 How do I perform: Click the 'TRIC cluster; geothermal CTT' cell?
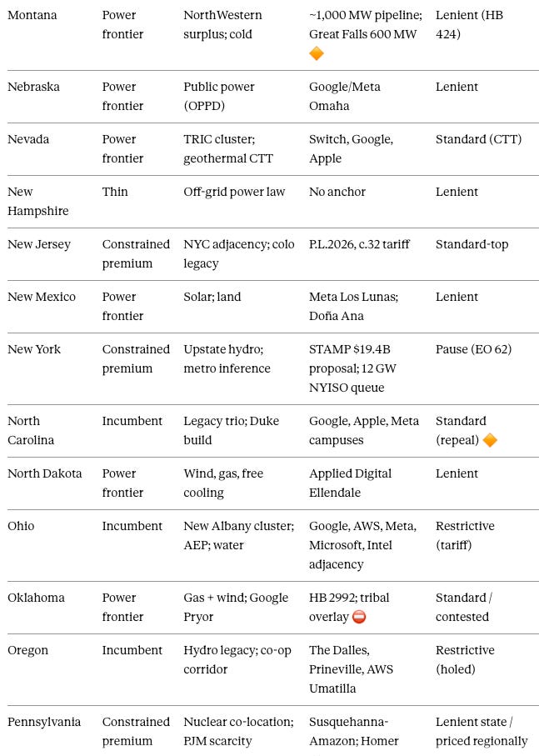[228, 149]
